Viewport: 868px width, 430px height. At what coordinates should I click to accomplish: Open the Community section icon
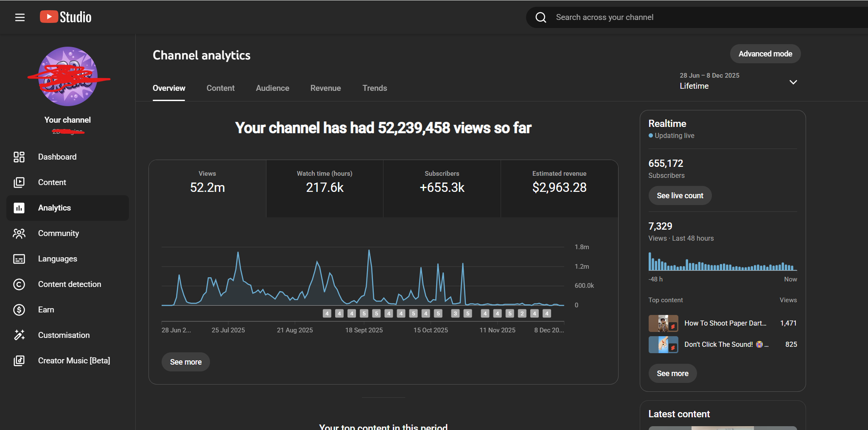19,233
